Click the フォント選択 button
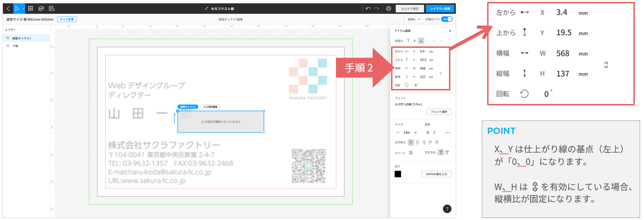The width and height of the screenshot is (644, 220). click(439, 112)
